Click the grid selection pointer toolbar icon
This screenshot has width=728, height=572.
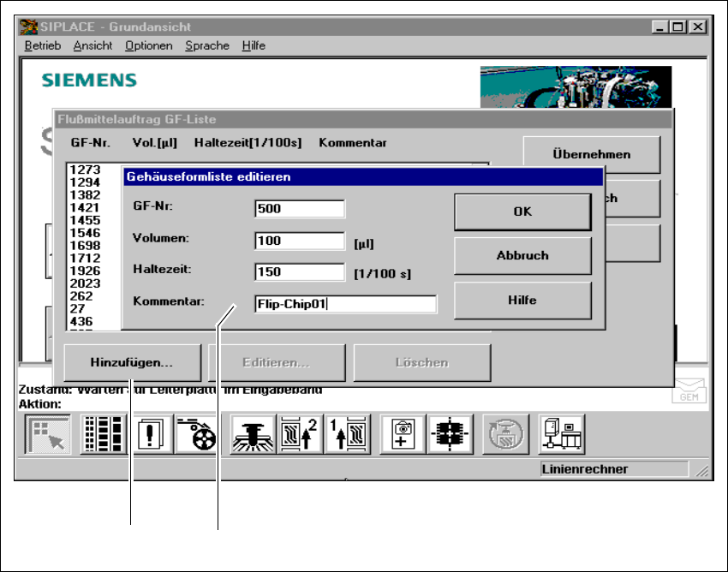tap(48, 434)
